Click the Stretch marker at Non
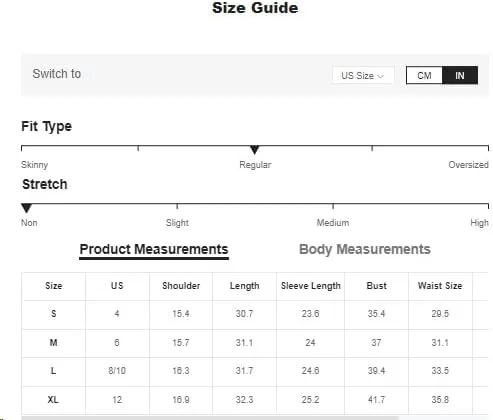This screenshot has width=493, height=420. (x=26, y=208)
